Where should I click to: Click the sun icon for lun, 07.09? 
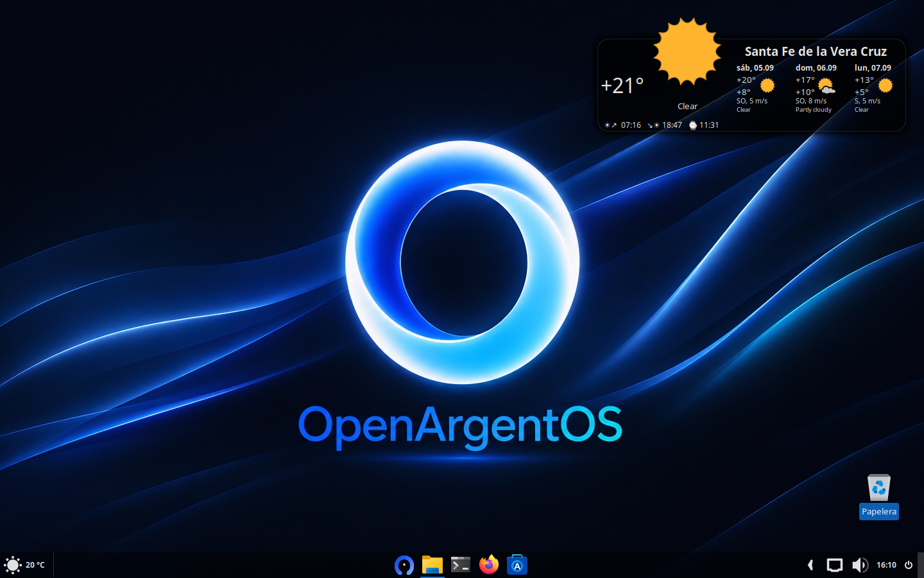(886, 85)
